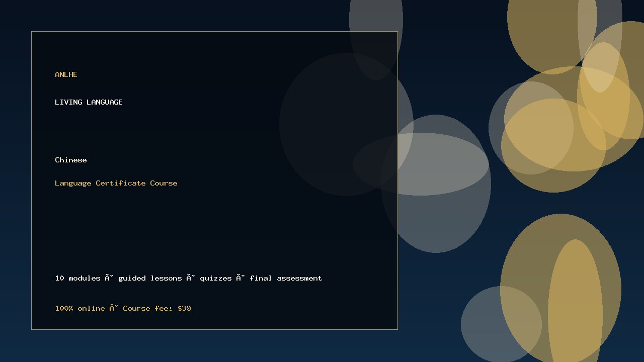This screenshot has width=644, height=362.
Task: Click the Language Certificate Course subtitle
Action: click(116, 183)
